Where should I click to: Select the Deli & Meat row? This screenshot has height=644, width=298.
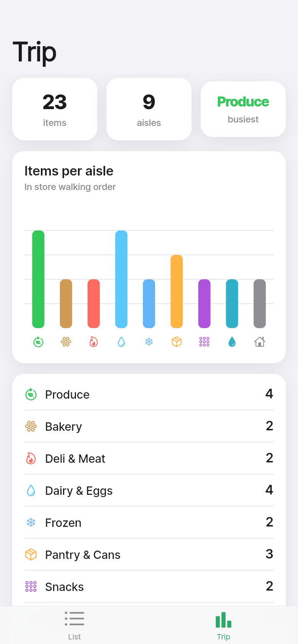(149, 459)
